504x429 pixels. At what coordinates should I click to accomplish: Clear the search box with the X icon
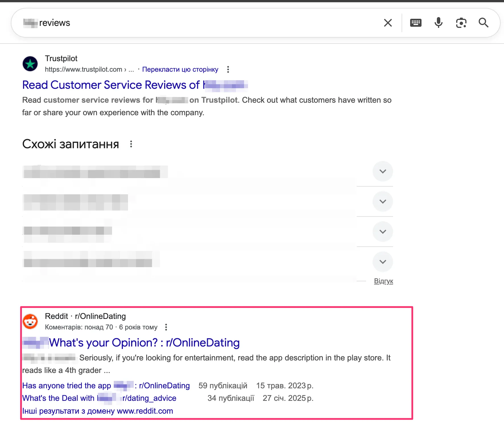click(388, 23)
